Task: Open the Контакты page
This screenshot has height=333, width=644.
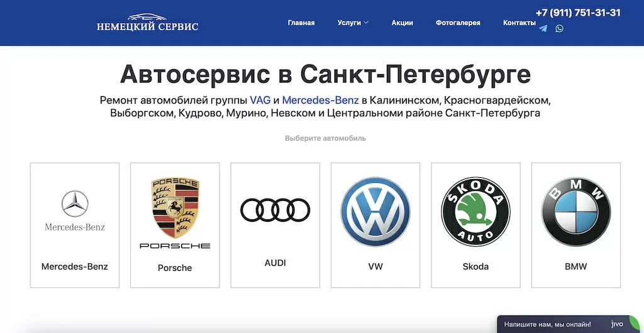Action: coord(519,23)
